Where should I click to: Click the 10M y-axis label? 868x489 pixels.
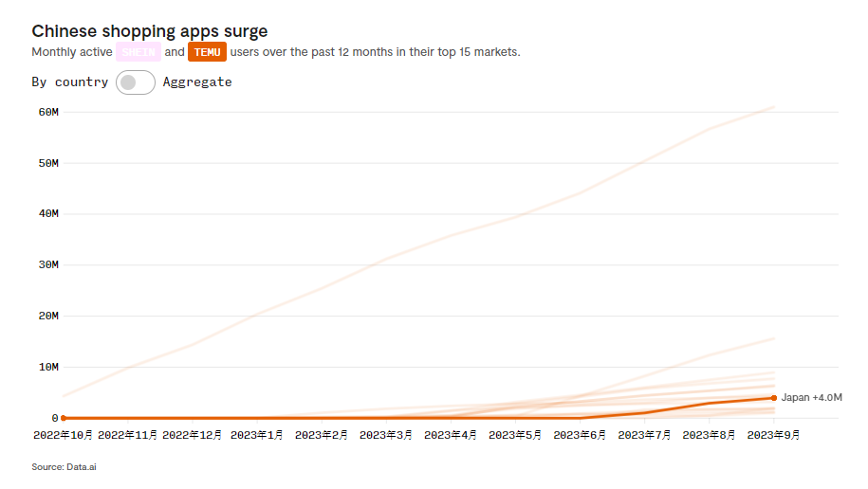coord(48,367)
